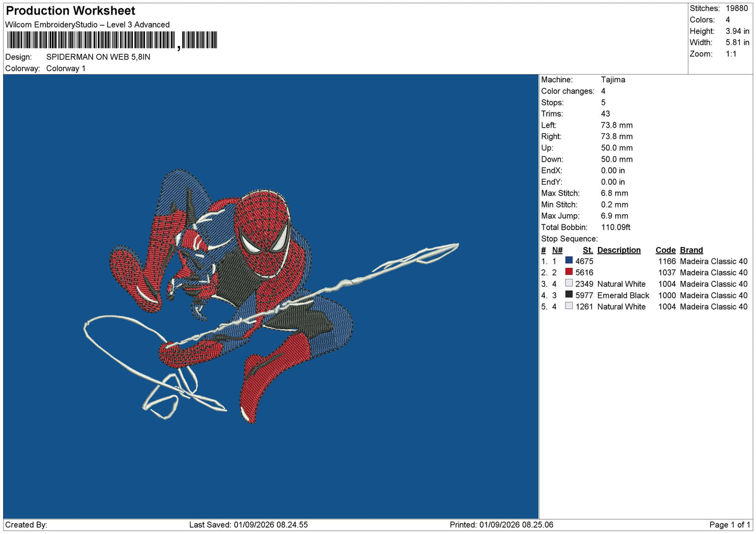Click the red color swatch for thread 5616
Screen dimensions: 756x534
pyautogui.click(x=569, y=272)
